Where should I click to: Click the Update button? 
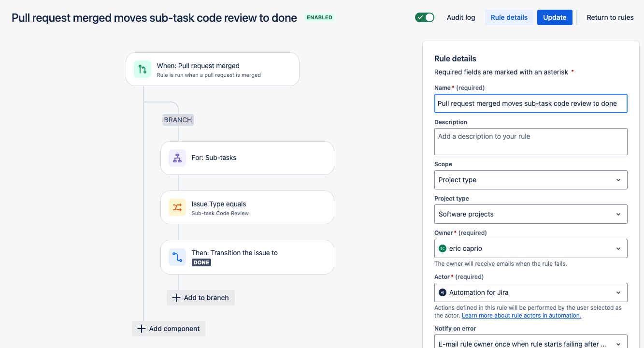tap(555, 17)
